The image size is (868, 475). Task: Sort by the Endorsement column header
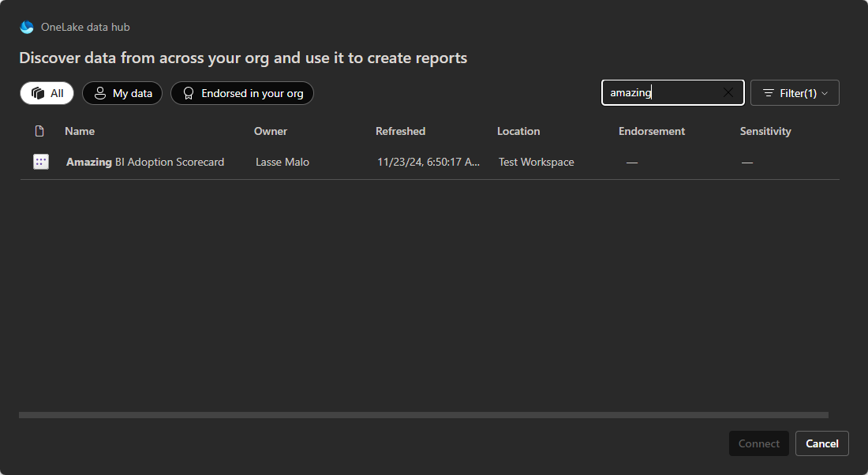[x=652, y=131]
